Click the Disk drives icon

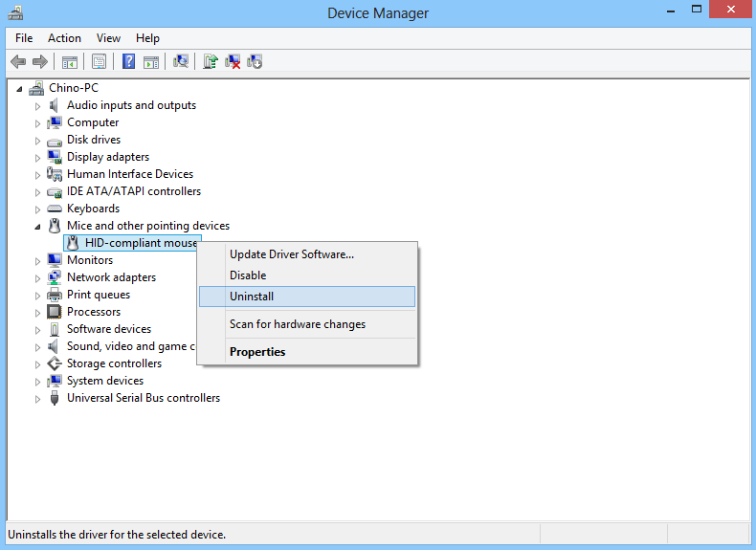(x=55, y=142)
